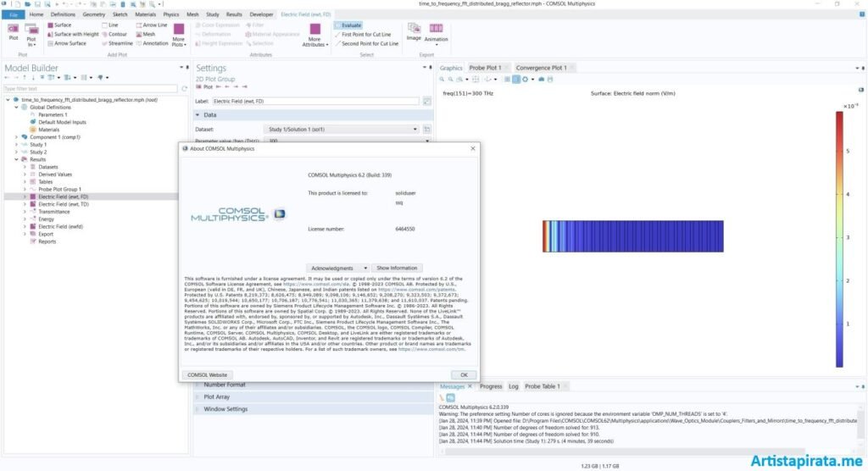Click the Image export icon
Viewport: 868px width, 471px height.
414,31
